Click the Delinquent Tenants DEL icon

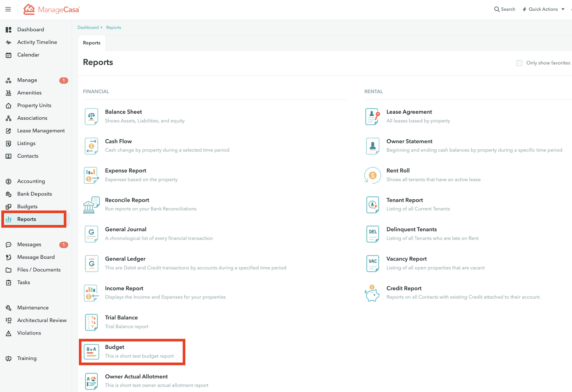click(x=373, y=234)
